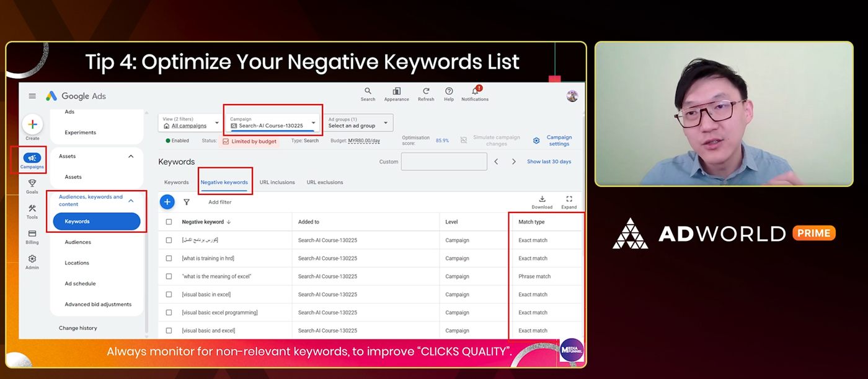Viewport: 868px width, 379px height.
Task: Check the [visual basic and excel] row
Action: point(169,331)
